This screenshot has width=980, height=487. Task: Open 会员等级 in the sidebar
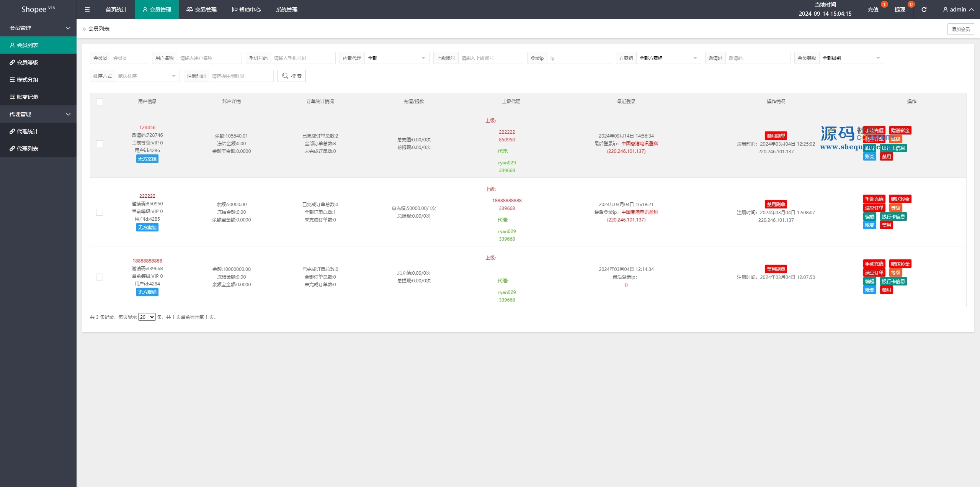click(28, 62)
